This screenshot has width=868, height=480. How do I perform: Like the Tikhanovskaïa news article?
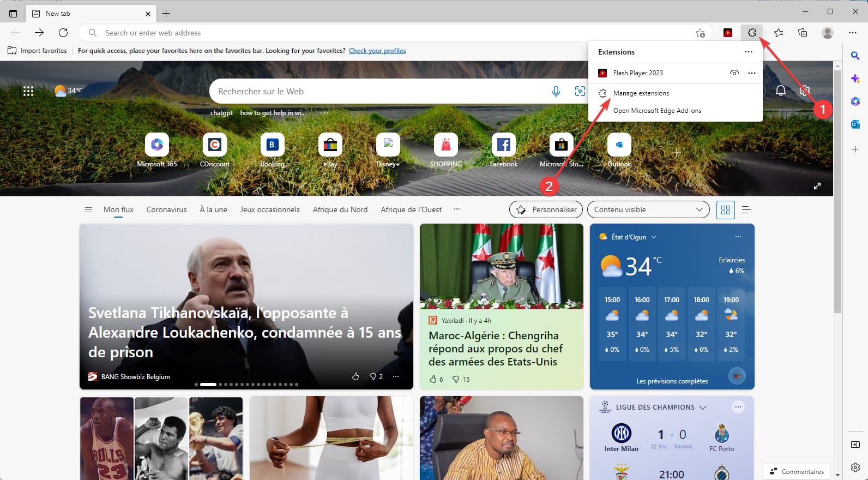click(x=355, y=376)
